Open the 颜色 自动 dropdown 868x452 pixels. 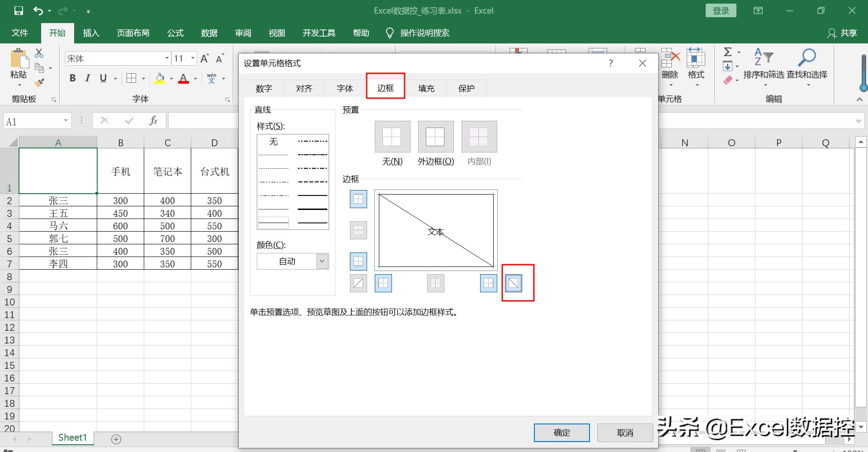321,261
